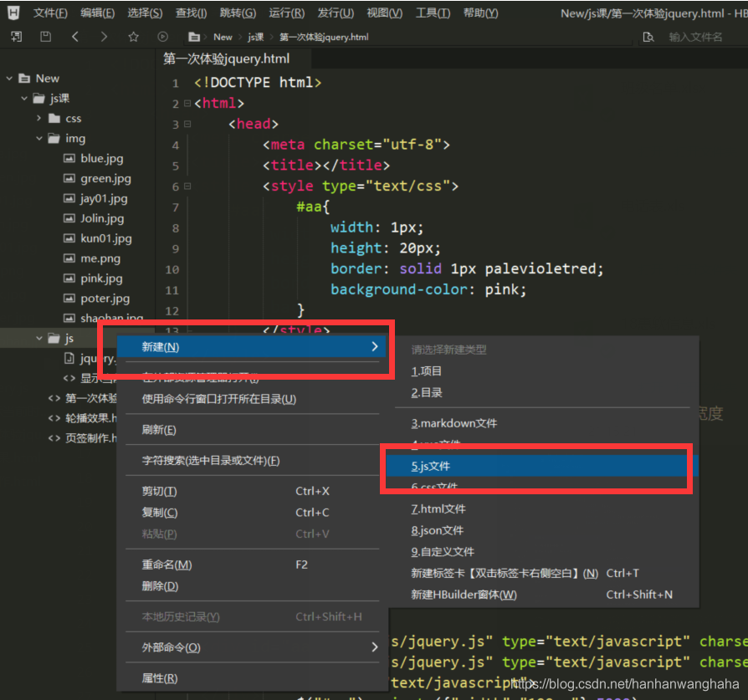Image resolution: width=748 pixels, height=700 pixels.
Task: Go forward with the right arrow icon
Action: pos(104,37)
